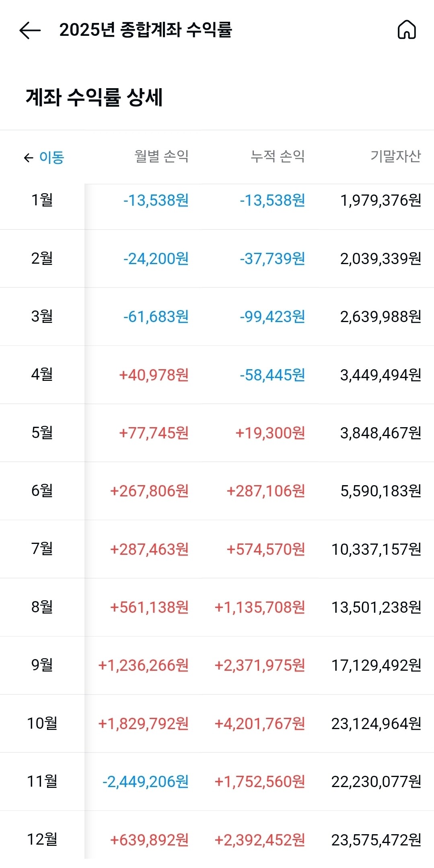Tap the 기말자산 column header
Image resolution: width=434 pixels, height=868 pixels.
(x=396, y=156)
